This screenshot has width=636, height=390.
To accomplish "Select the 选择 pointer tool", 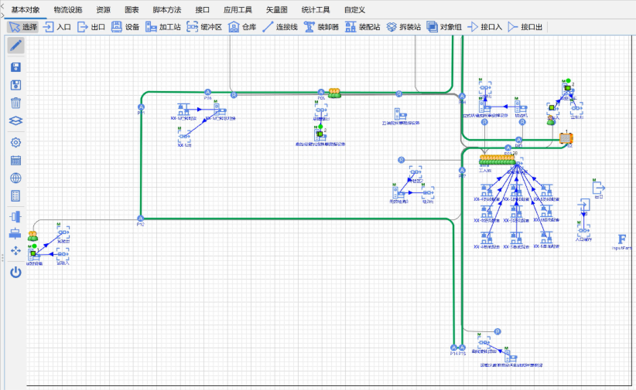I will point(23,27).
